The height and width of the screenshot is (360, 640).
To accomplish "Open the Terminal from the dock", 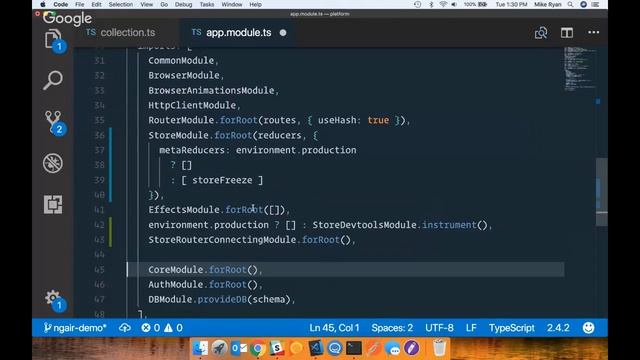I will tap(354, 348).
